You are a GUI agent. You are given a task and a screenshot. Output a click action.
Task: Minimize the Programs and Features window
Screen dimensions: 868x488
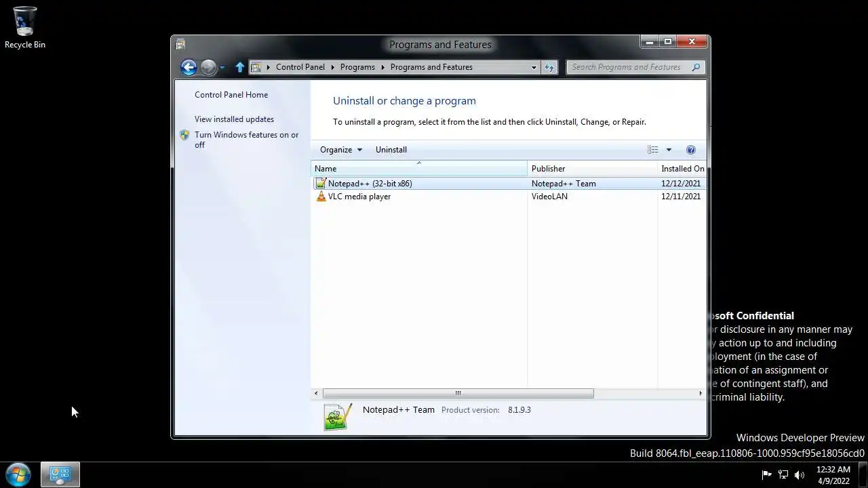pos(650,42)
